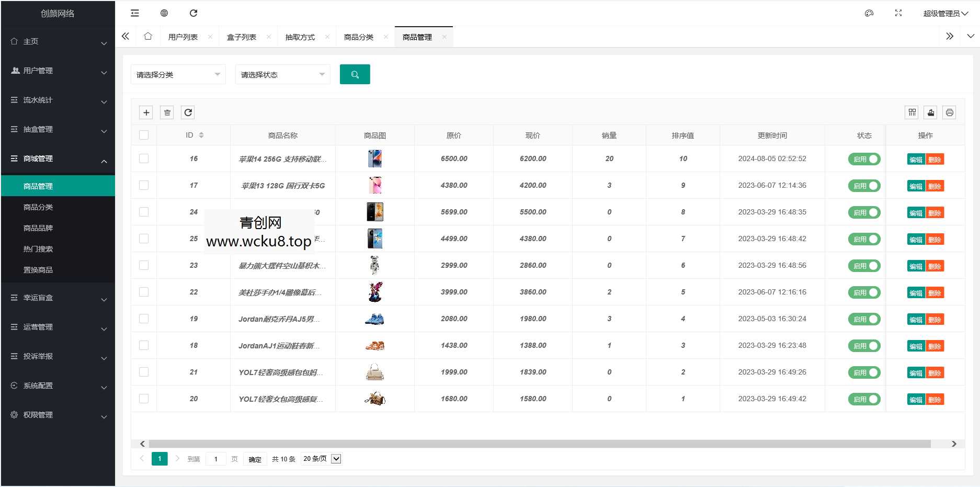Check the checkbox for product ID 17
This screenshot has width=980, height=487.
[144, 185]
